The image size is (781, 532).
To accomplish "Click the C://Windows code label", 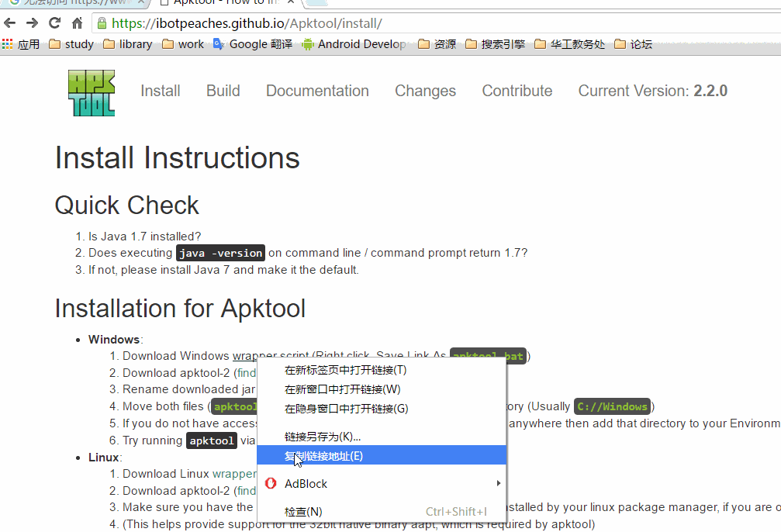I will pos(612,406).
